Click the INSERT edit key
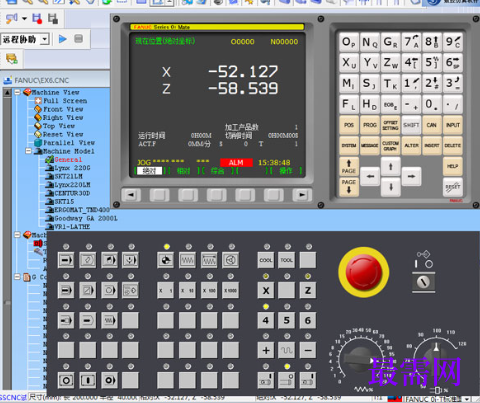Image resolution: width=480 pixels, height=403 pixels. coord(432,145)
